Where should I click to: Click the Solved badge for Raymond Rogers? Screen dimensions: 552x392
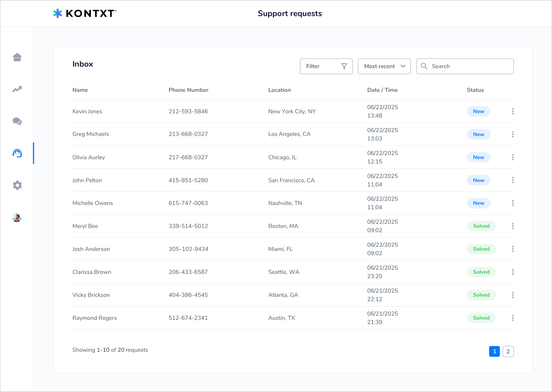pyautogui.click(x=481, y=318)
